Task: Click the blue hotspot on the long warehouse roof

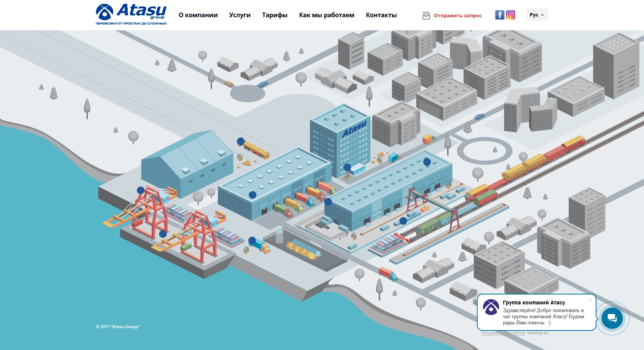Action: coord(427,162)
